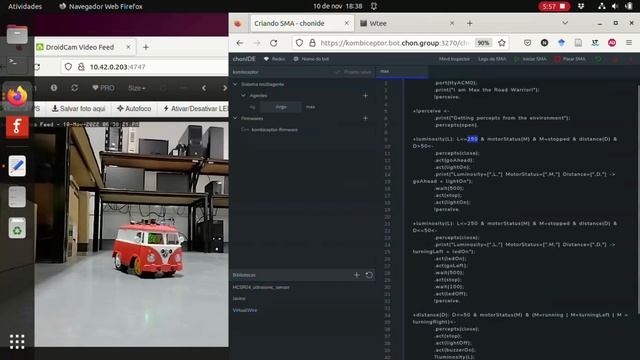Open new tab in DroidCam browser window
Screen dimensions: 640x360
tap(146, 47)
